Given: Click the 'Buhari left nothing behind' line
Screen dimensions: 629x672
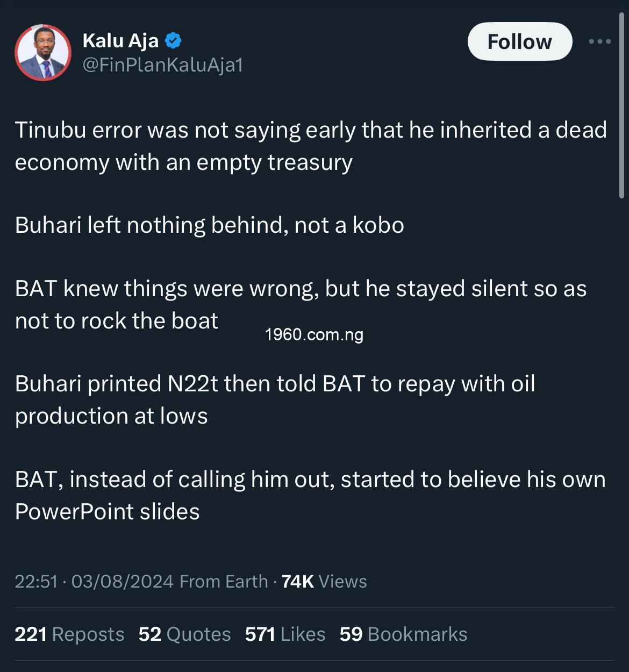Looking at the screenshot, I should tap(209, 225).
